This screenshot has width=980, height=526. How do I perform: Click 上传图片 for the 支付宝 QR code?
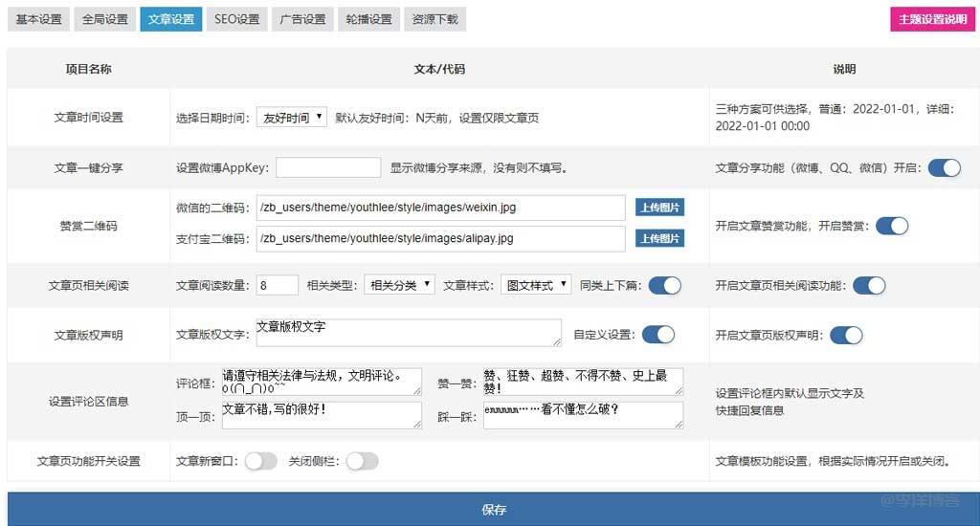[659, 238]
